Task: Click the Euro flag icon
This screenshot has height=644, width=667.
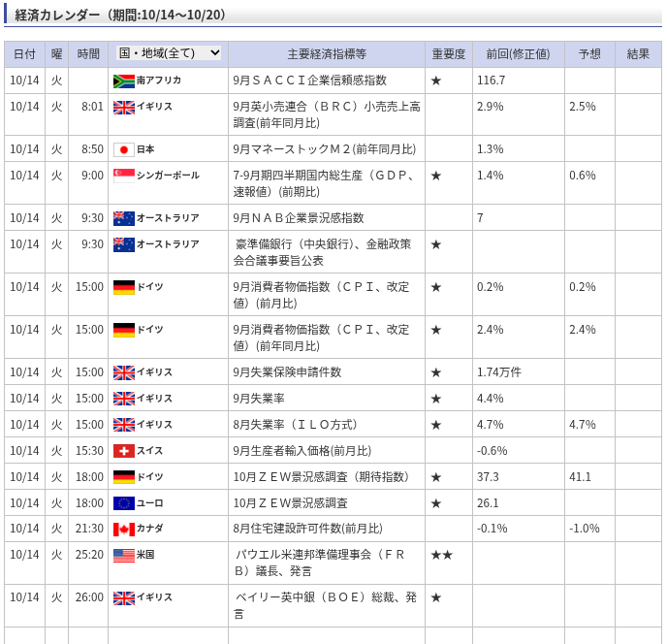Action: pos(124,503)
